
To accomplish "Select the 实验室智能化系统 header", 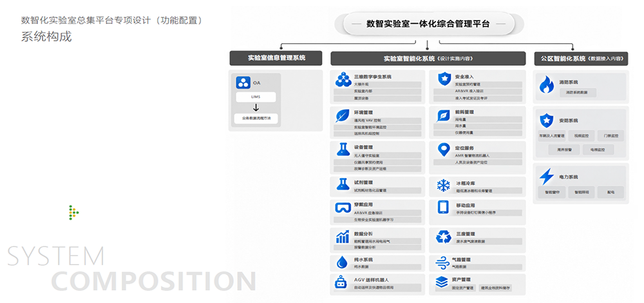I will 428,59.
